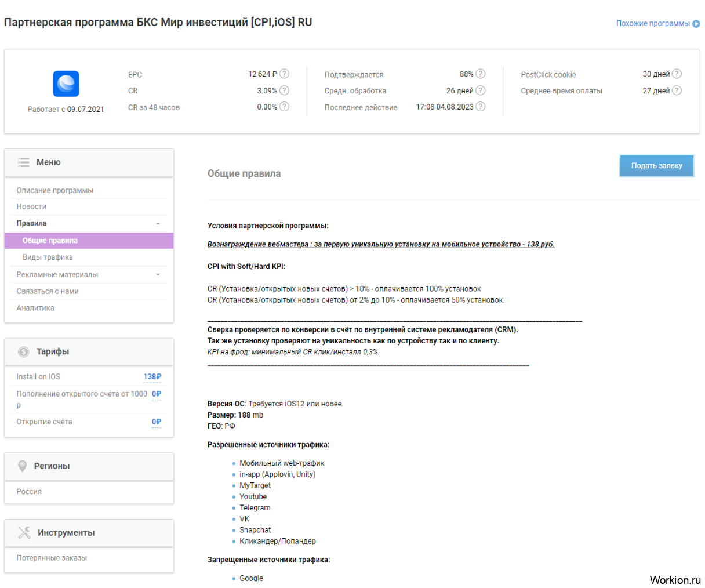
Task: Expand the Рекламные материалы arrow
Action: 158,275
